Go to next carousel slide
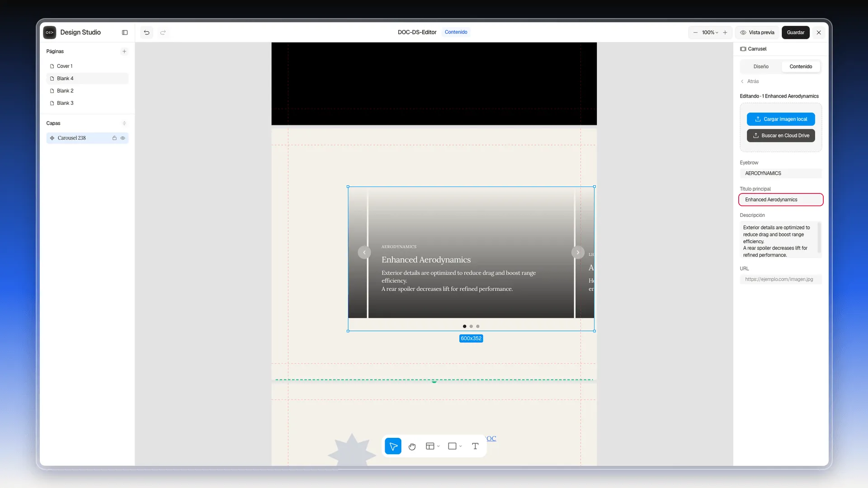868x488 pixels. click(x=578, y=253)
